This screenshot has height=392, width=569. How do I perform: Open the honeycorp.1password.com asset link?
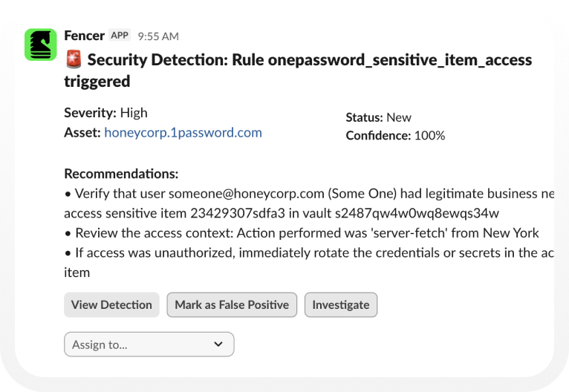183,133
